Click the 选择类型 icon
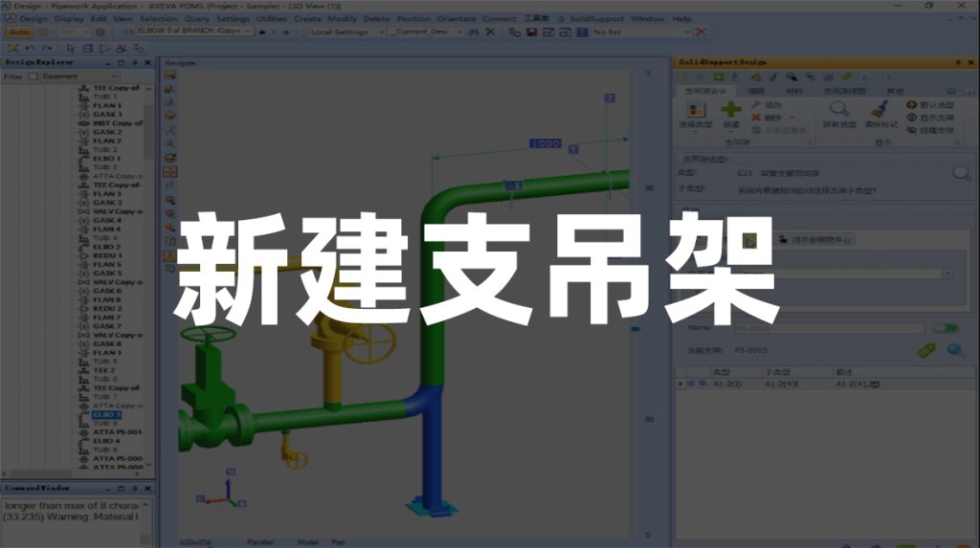Screen dimensions: 980x548 pos(696,110)
